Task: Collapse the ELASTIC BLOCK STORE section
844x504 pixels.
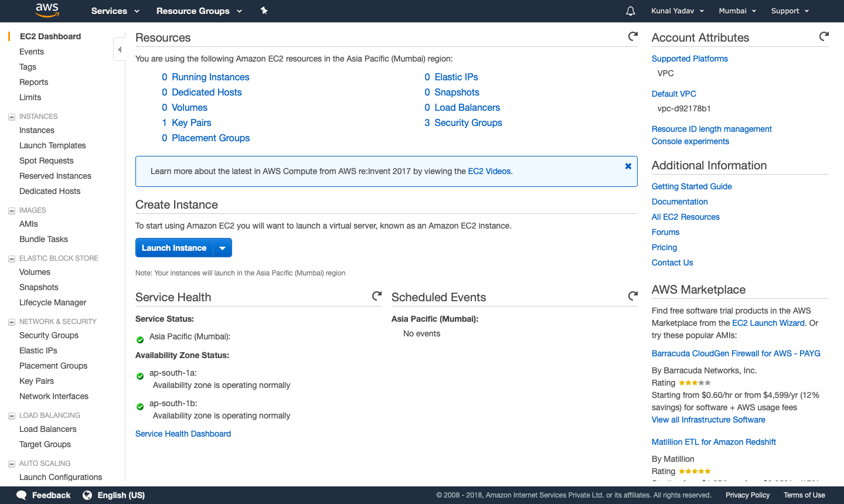Action: click(12, 259)
